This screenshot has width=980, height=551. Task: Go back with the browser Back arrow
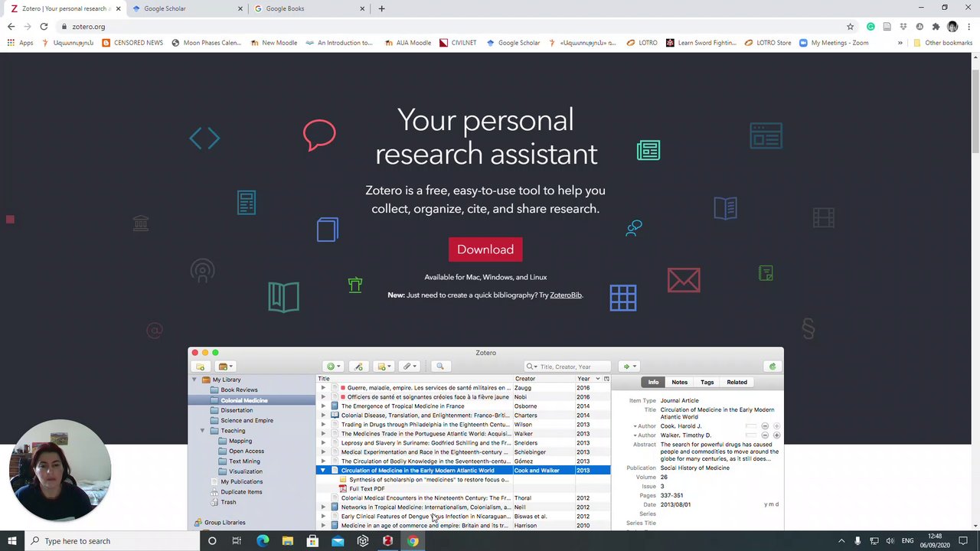coord(11,27)
